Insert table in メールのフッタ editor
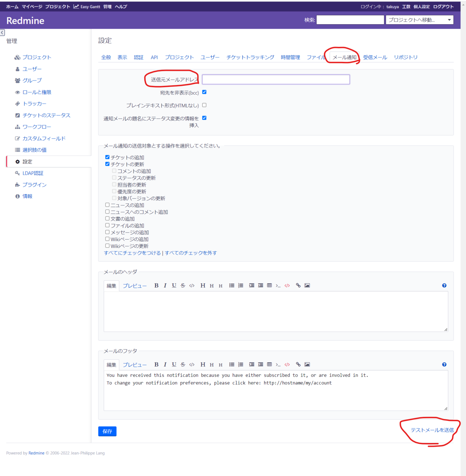This screenshot has width=466, height=476. [269, 365]
